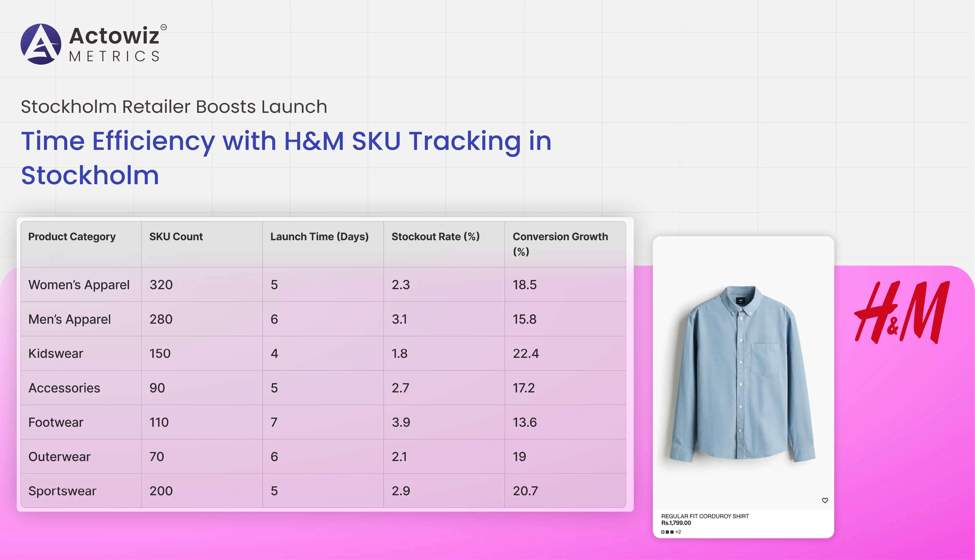Screen dimensions: 975x560
Task: Click the Product Category column header
Action: [72, 237]
